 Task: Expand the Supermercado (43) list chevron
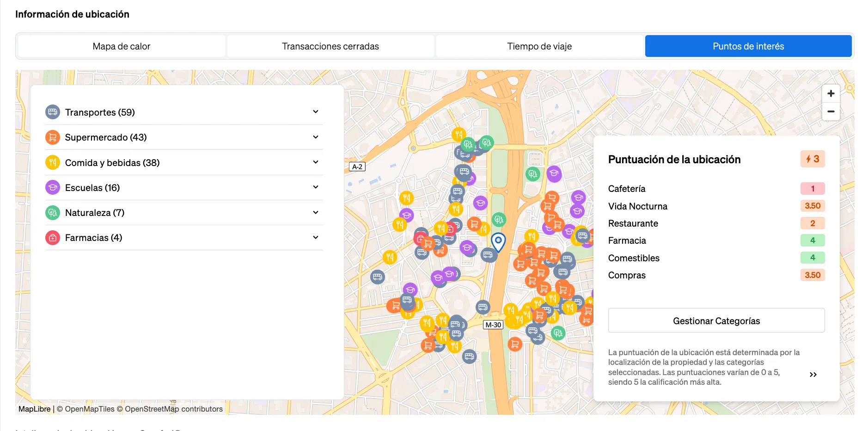316,137
